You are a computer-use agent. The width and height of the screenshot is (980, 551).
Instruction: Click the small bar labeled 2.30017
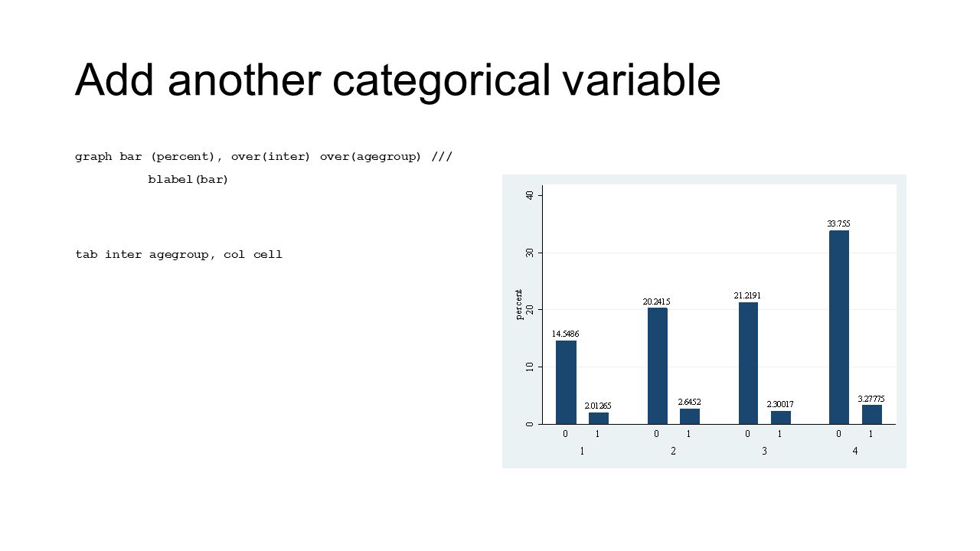pos(781,417)
